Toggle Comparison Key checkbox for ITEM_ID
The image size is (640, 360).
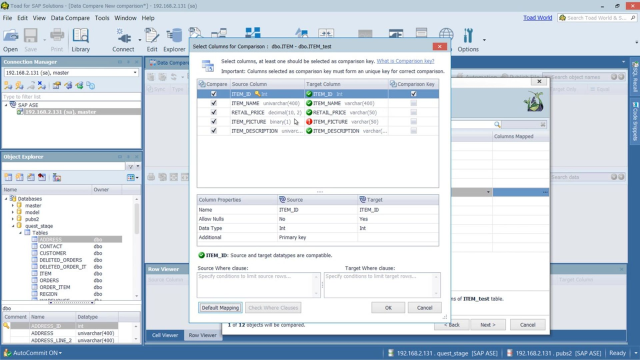pyautogui.click(x=413, y=94)
